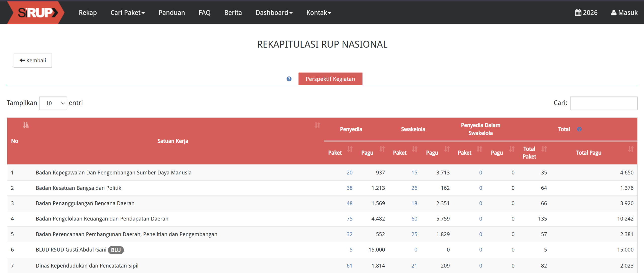This screenshot has width=644, height=273.
Task: Click the SiRUP logo
Action: 37,13
